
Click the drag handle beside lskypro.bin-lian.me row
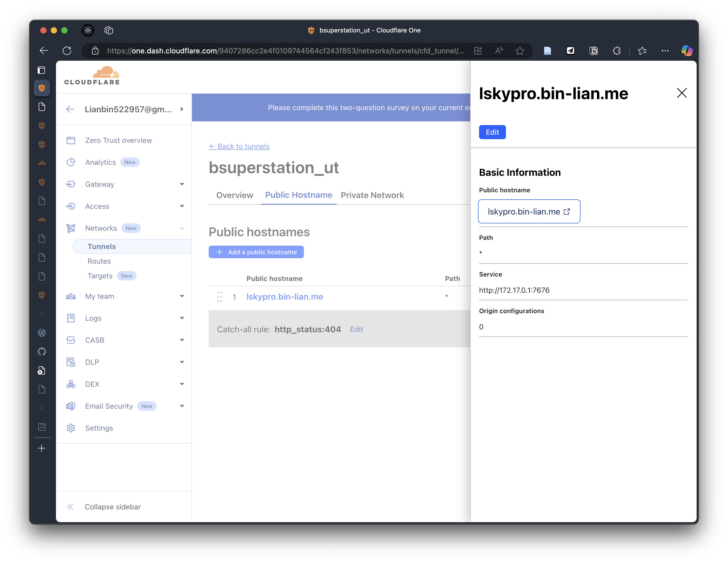(x=219, y=296)
